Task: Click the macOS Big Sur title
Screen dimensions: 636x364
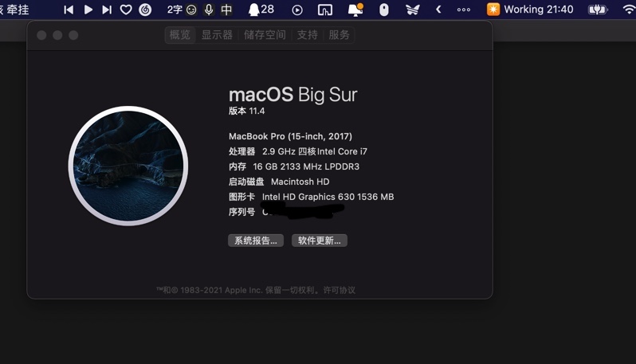Action: [292, 95]
